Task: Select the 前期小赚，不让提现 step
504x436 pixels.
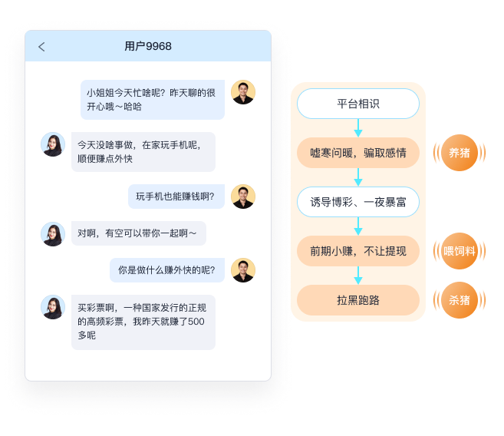Action: pyautogui.click(x=358, y=251)
